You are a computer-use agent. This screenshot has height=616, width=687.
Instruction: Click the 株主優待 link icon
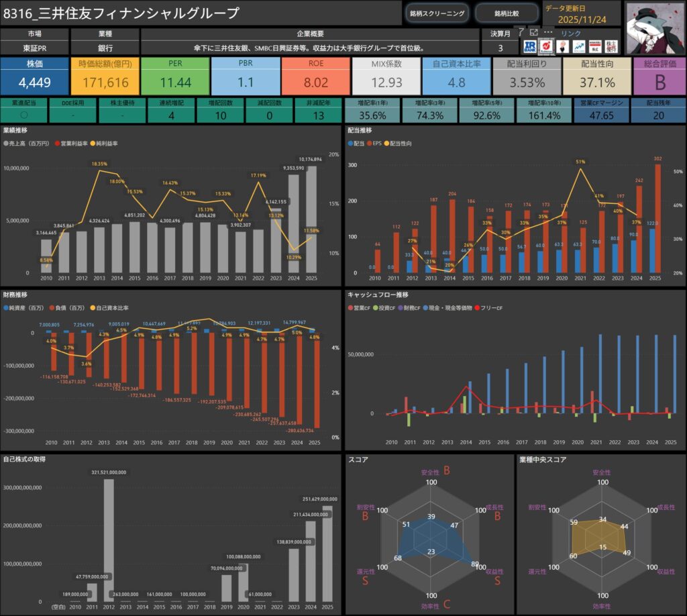(x=611, y=46)
